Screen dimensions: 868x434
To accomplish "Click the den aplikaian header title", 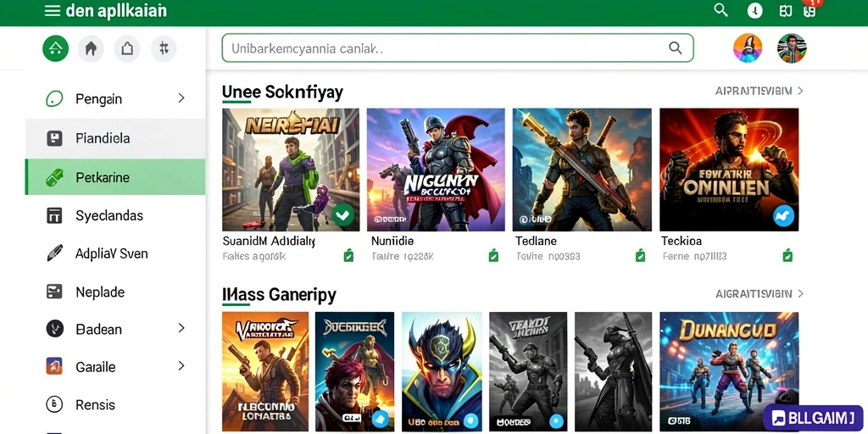I will coord(115,10).
